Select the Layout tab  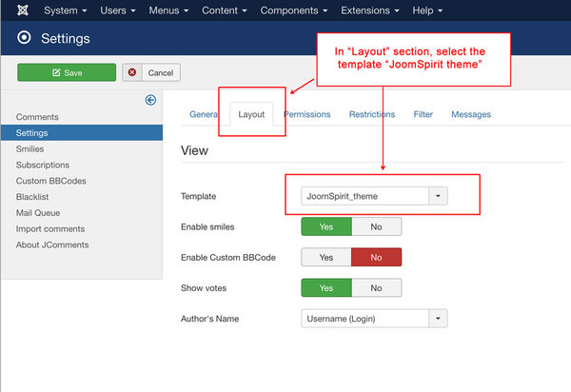click(x=251, y=114)
